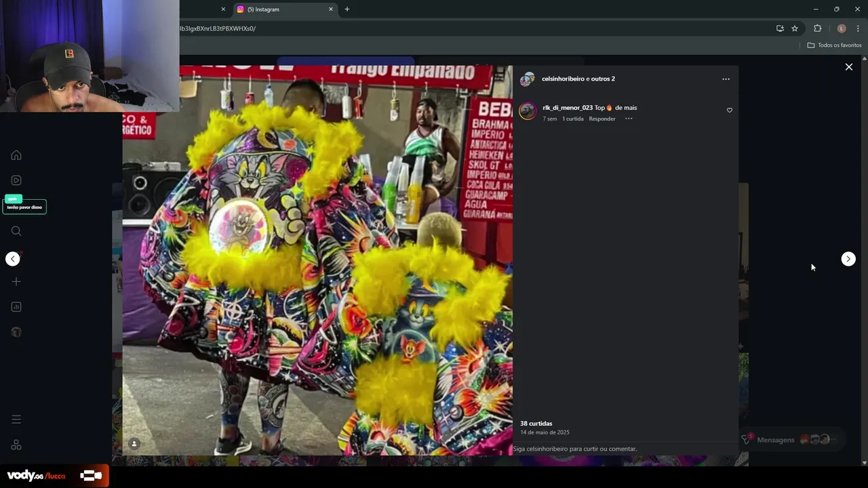Close the tab left of Instagram tab
This screenshot has width=868, height=488.
223,9
